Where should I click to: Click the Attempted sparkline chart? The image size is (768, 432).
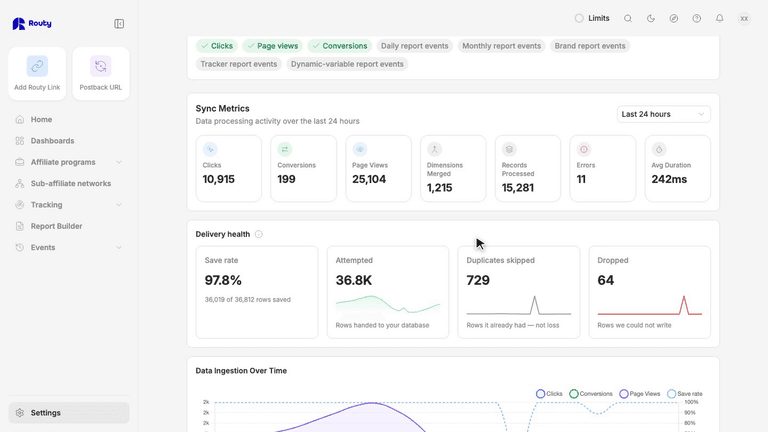[388, 305]
